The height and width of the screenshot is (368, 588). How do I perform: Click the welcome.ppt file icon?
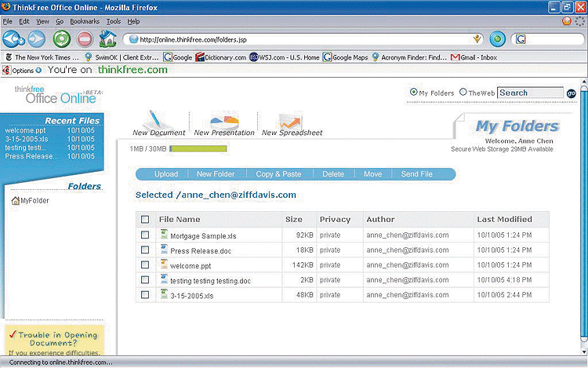164,264
